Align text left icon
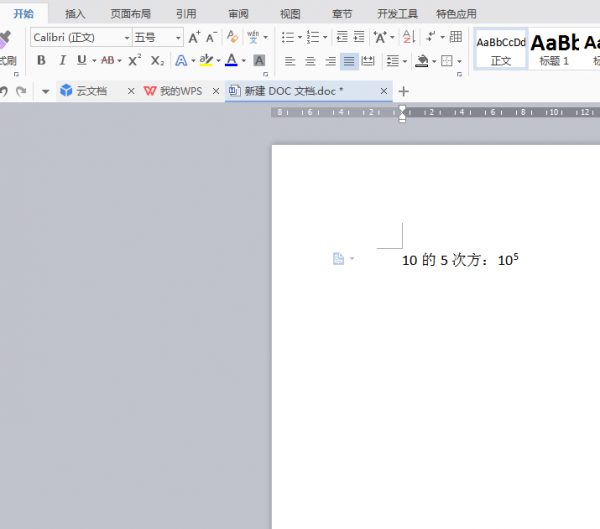Screen dimensions: 600x529 coord(290,61)
